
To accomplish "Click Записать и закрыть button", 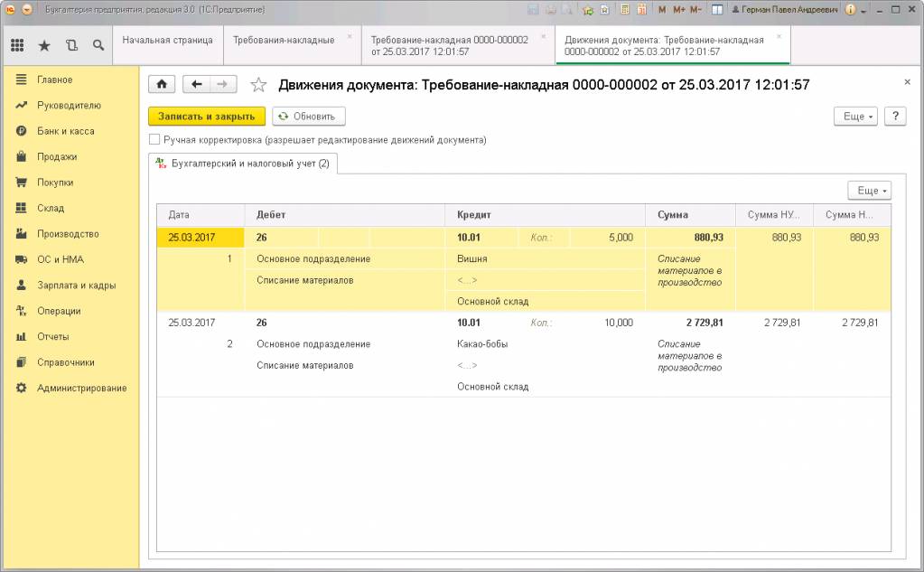I will tap(206, 117).
